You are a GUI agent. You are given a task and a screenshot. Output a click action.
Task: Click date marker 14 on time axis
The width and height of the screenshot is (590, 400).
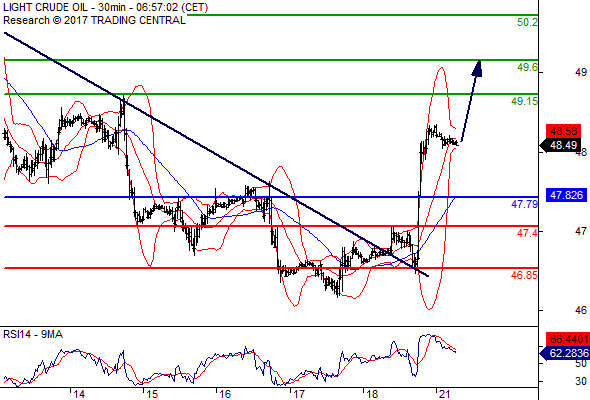coord(79,394)
